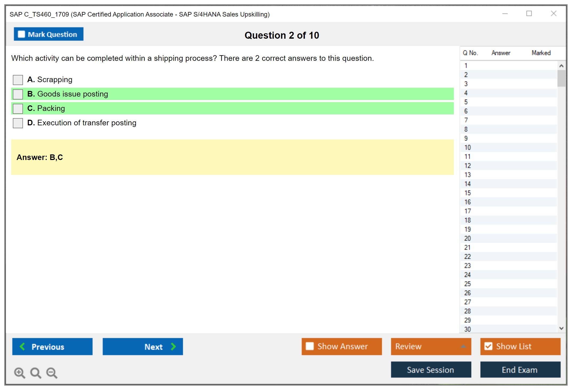Click the reset zoom magnifier icon

point(36,373)
